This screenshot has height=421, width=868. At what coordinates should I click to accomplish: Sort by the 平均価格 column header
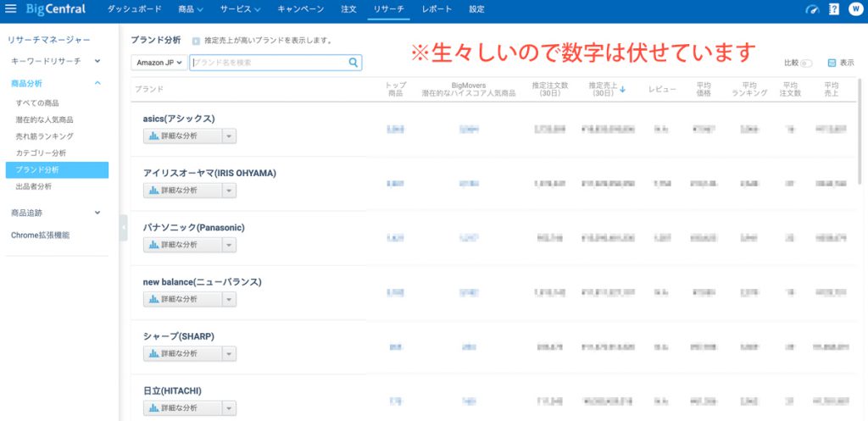704,89
